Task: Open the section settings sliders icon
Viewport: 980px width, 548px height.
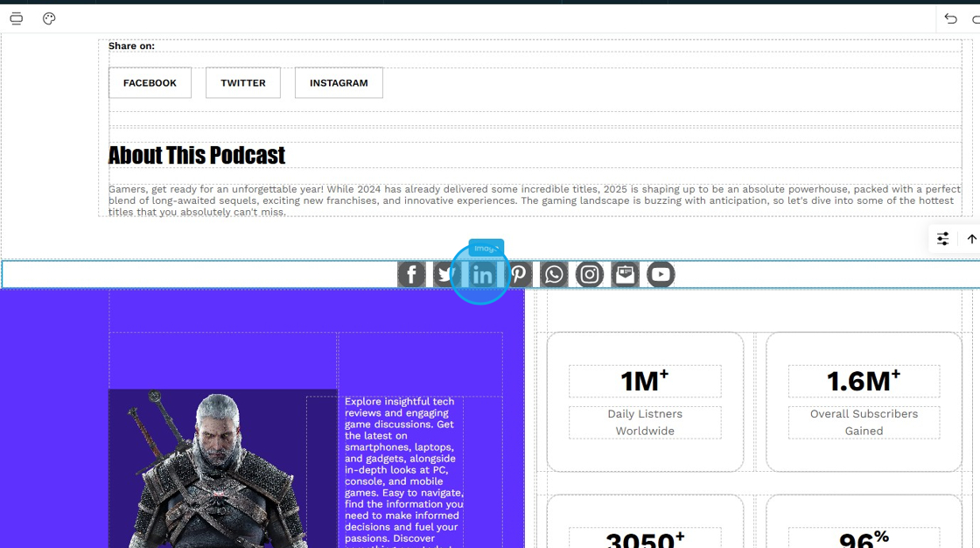Action: pyautogui.click(x=942, y=238)
